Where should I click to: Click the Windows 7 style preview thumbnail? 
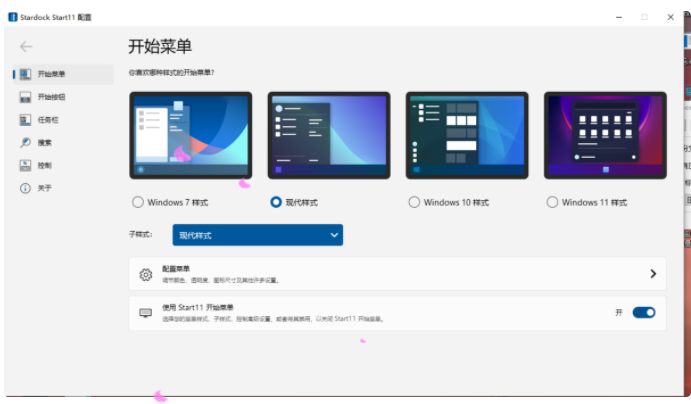tap(191, 135)
